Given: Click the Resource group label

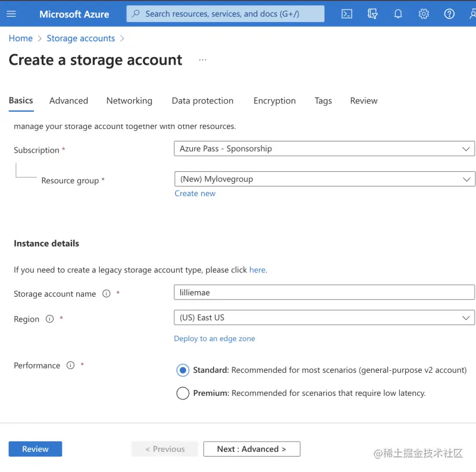Looking at the screenshot, I should (x=70, y=181).
